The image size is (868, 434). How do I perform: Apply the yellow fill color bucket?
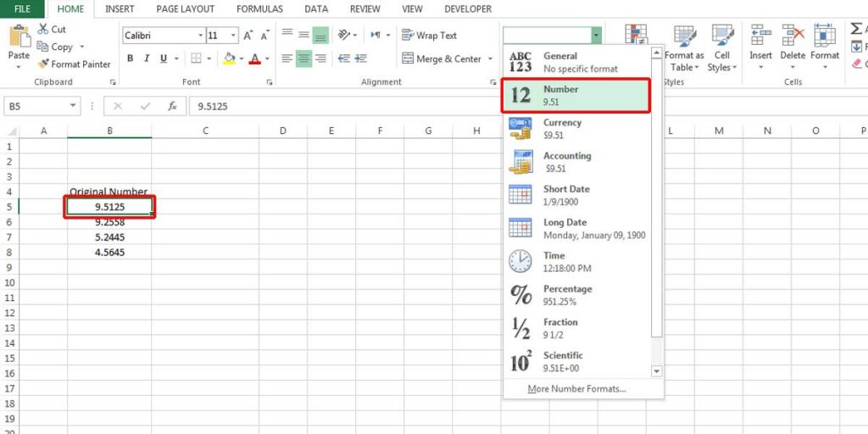coord(229,58)
